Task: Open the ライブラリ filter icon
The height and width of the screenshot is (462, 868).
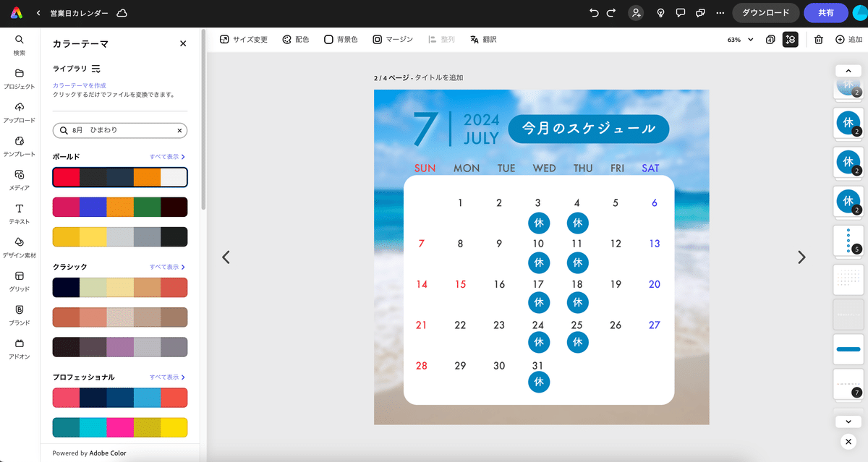Action: click(x=95, y=69)
